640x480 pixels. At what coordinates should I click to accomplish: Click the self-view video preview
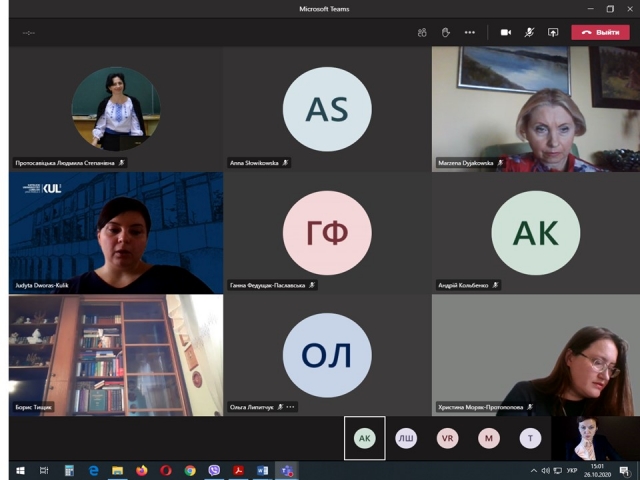[596, 438]
